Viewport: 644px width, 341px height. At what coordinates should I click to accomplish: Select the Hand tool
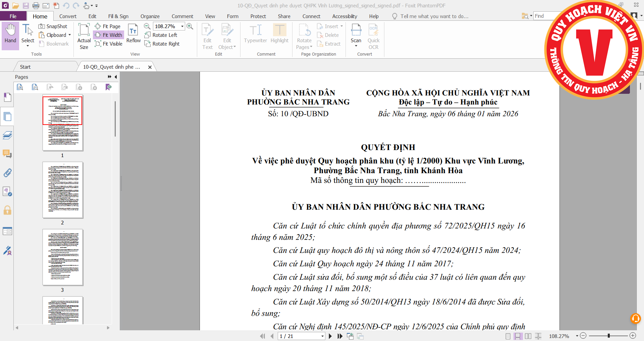coord(10,34)
